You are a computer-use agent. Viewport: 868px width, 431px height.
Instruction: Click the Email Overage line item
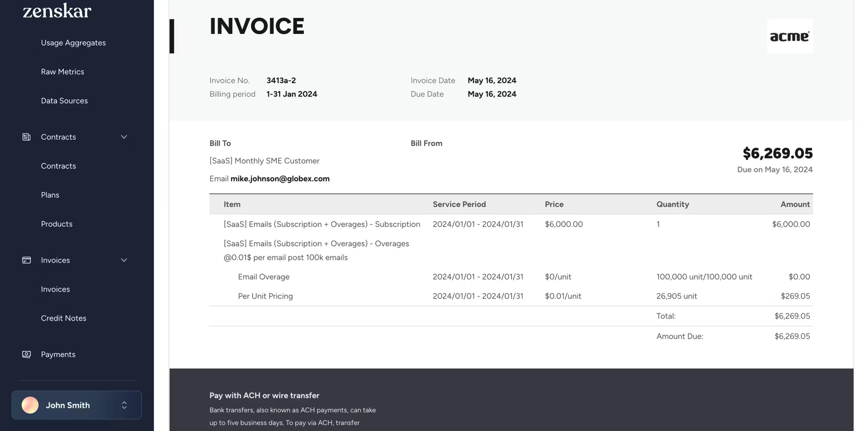tap(263, 276)
